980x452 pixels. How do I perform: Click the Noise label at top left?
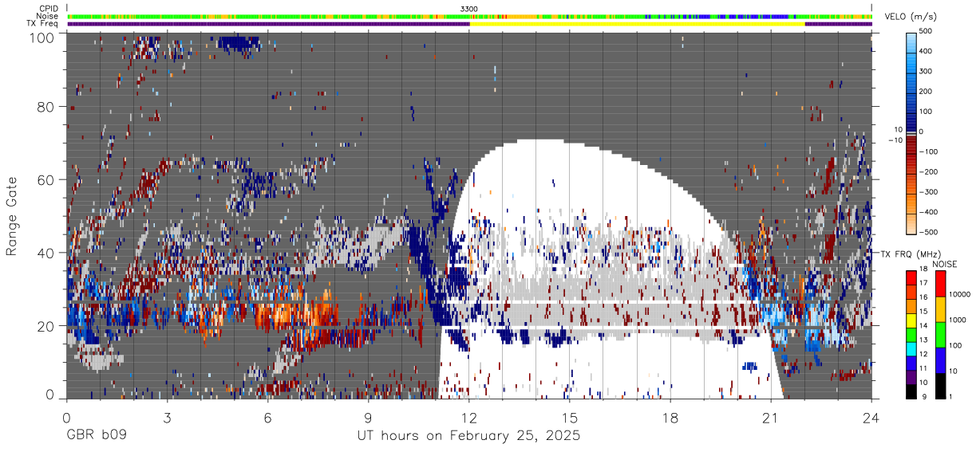[x=47, y=16]
